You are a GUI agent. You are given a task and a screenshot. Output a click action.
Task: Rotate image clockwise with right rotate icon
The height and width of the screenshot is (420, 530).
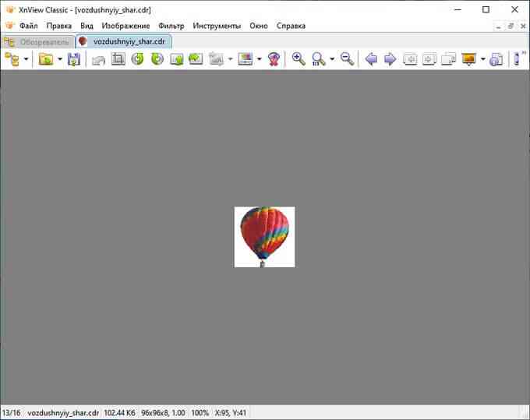pos(157,58)
